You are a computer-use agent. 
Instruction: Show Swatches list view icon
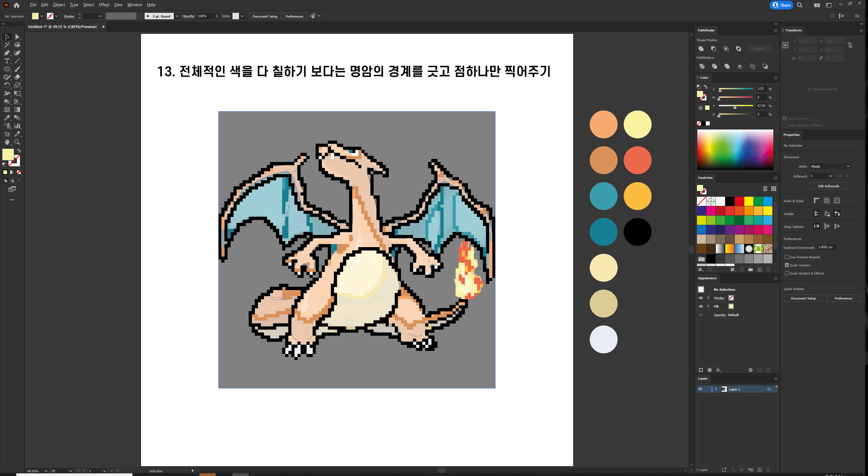(x=765, y=189)
